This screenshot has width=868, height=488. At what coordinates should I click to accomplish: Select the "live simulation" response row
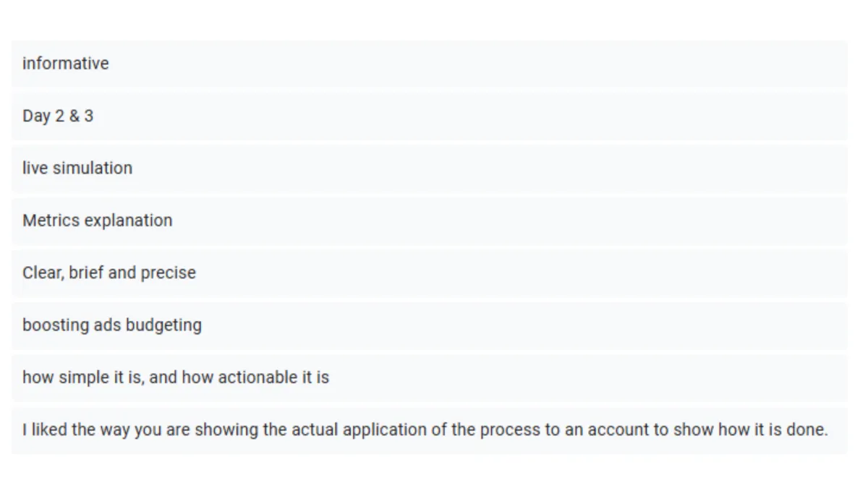[x=429, y=168]
